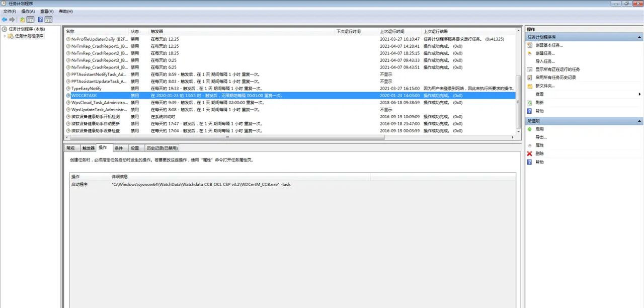
Task: Click the 刷新 refresh icon
Action: pyautogui.click(x=529, y=102)
